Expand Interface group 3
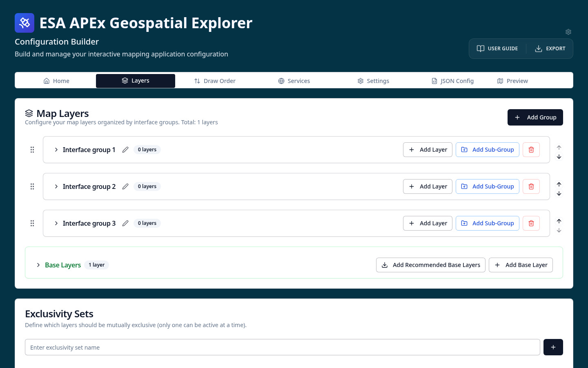Image resolution: width=588 pixels, height=368 pixels. click(x=56, y=223)
